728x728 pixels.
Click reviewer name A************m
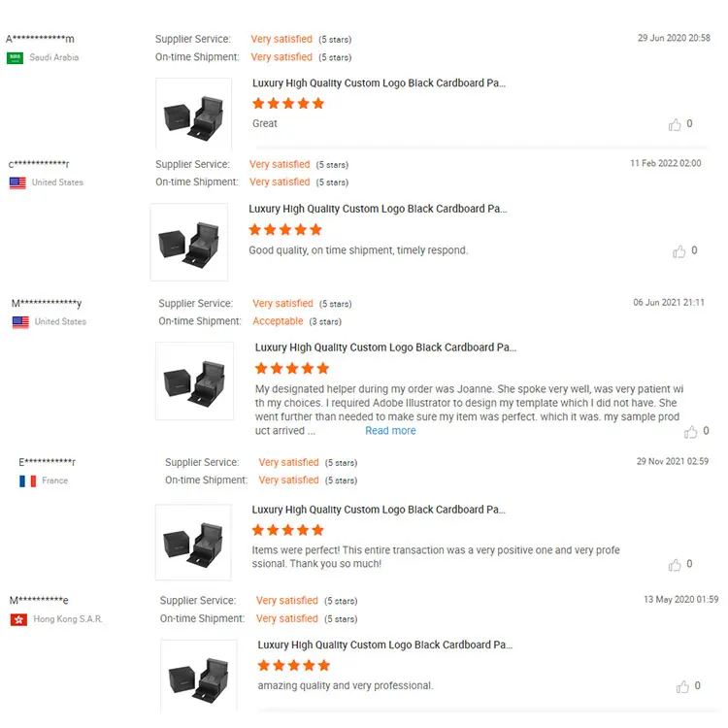point(40,39)
